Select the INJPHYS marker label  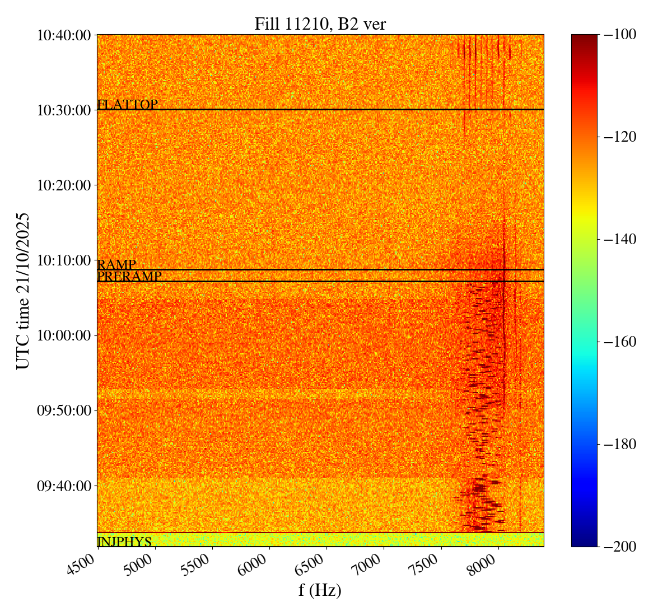124,542
